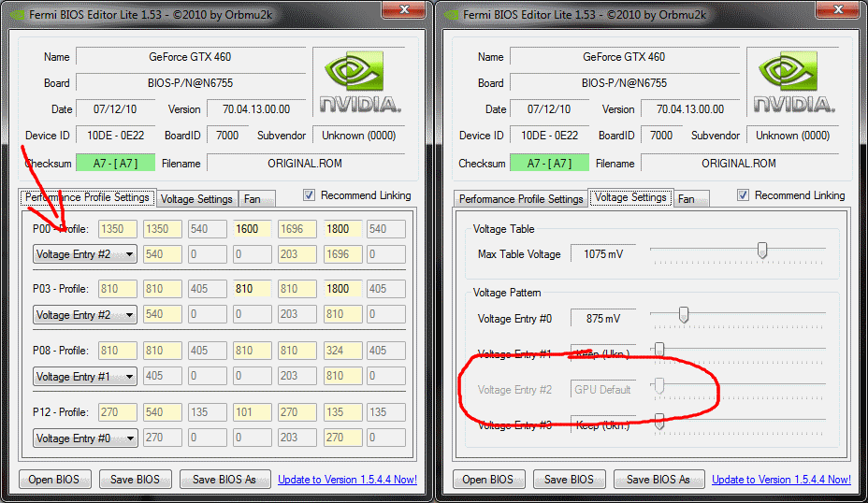868x503 pixels.
Task: Click the Date field 07/12/10 in left window
Action: 115,109
